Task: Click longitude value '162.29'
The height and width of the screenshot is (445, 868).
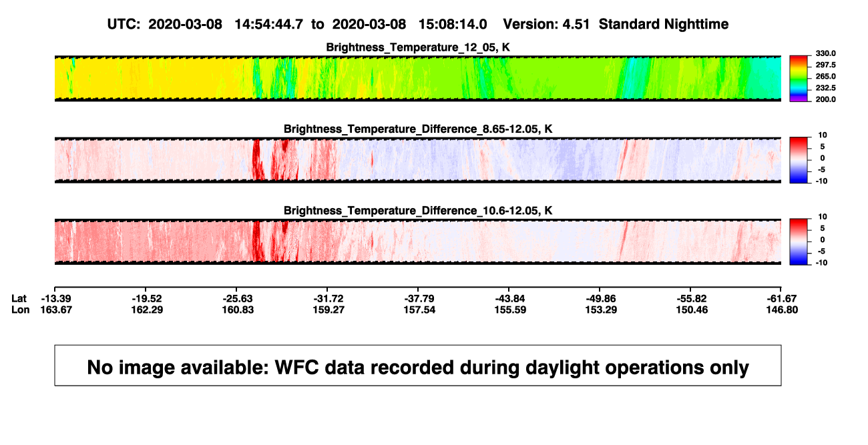Action: (x=147, y=310)
